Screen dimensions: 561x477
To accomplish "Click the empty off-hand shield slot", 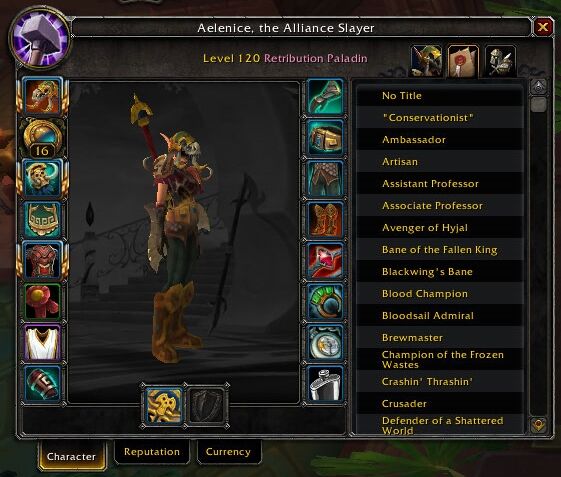I will tap(207, 404).
